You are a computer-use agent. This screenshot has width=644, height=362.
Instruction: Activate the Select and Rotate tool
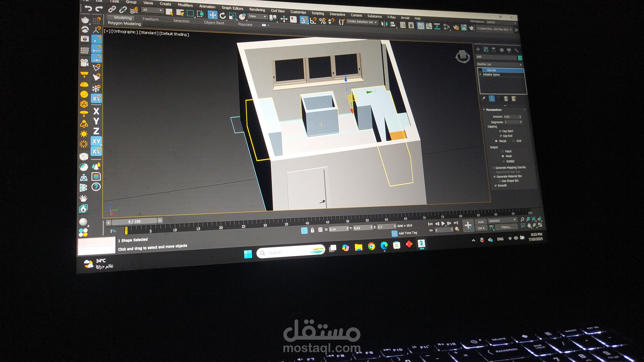(223, 15)
